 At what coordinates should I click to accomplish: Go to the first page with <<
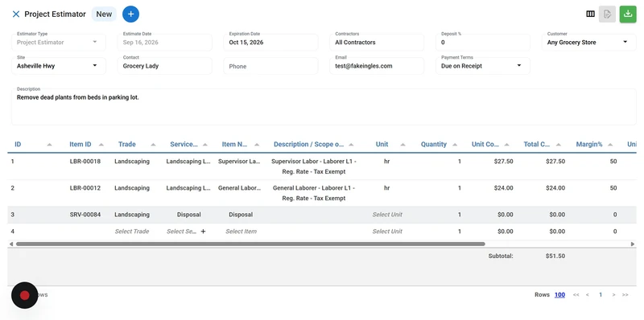click(x=576, y=294)
